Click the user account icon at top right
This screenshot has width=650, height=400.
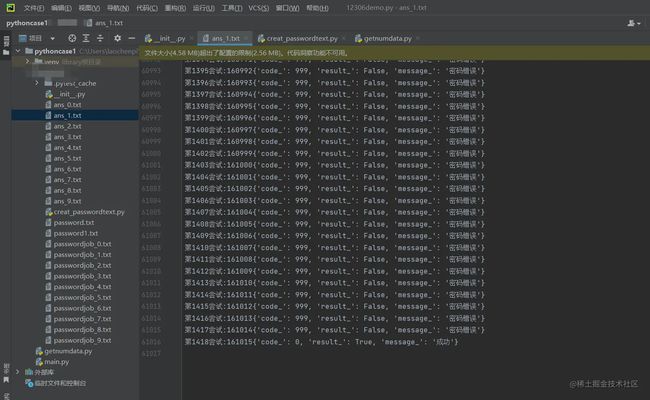click(x=633, y=23)
